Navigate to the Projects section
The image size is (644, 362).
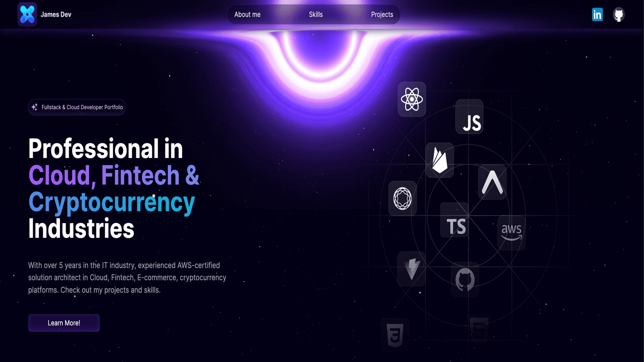[382, 14]
